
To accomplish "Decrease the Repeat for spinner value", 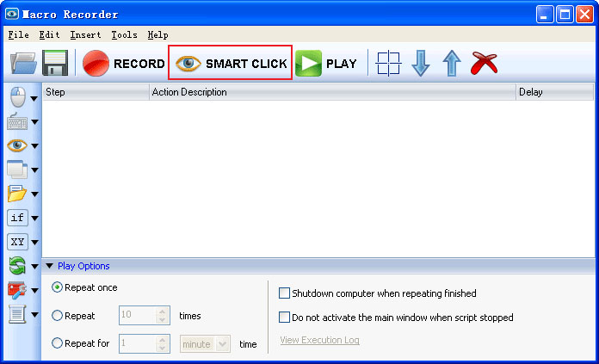I will [x=163, y=348].
